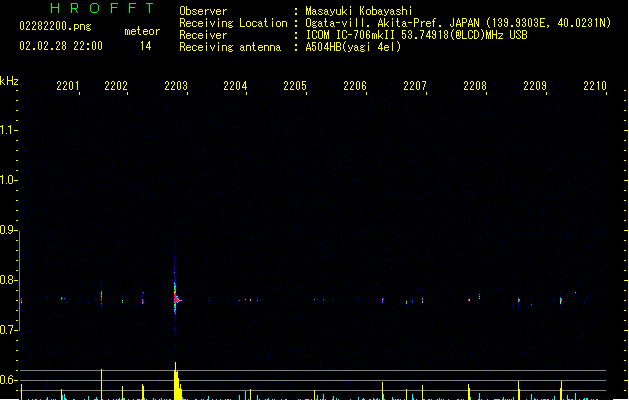Click antenna value A504HB(yagi 4el)
Image resolution: width=629 pixels, height=400 pixels.
pos(353,47)
